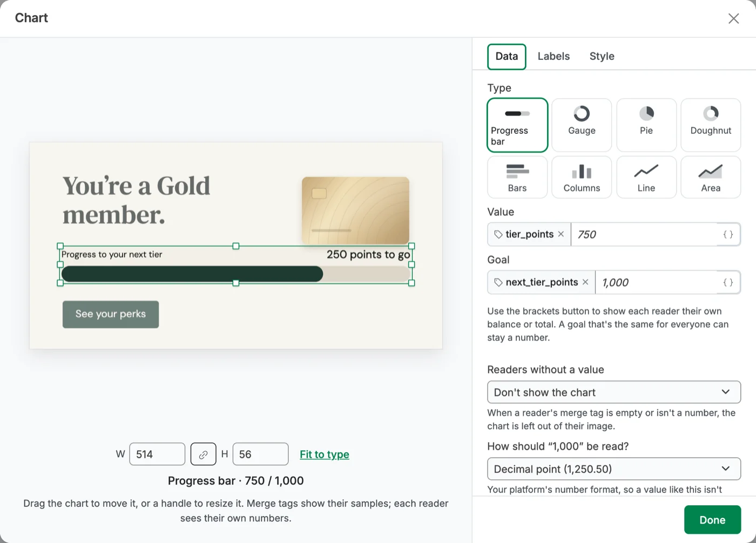Click the bottom-right resize handle of the chart
The width and height of the screenshot is (756, 543).
(411, 283)
